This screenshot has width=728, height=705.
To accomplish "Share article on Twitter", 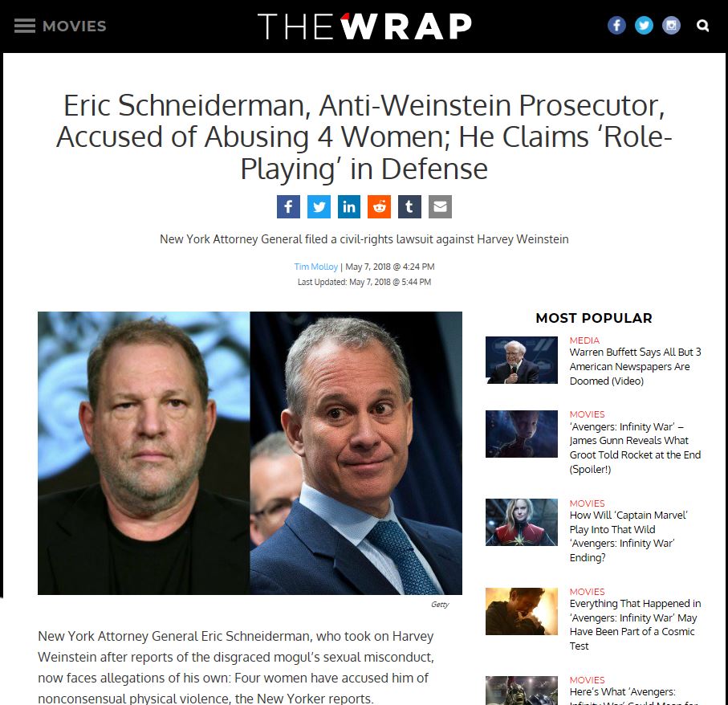I will 319,206.
